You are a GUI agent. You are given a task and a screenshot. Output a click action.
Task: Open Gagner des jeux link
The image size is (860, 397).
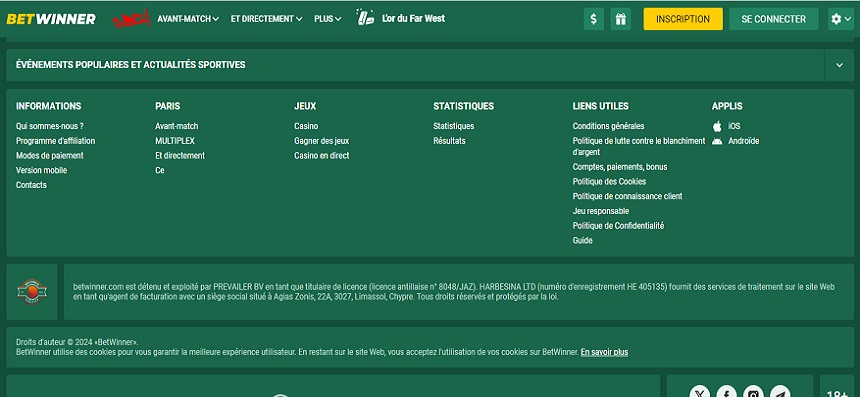coord(321,141)
